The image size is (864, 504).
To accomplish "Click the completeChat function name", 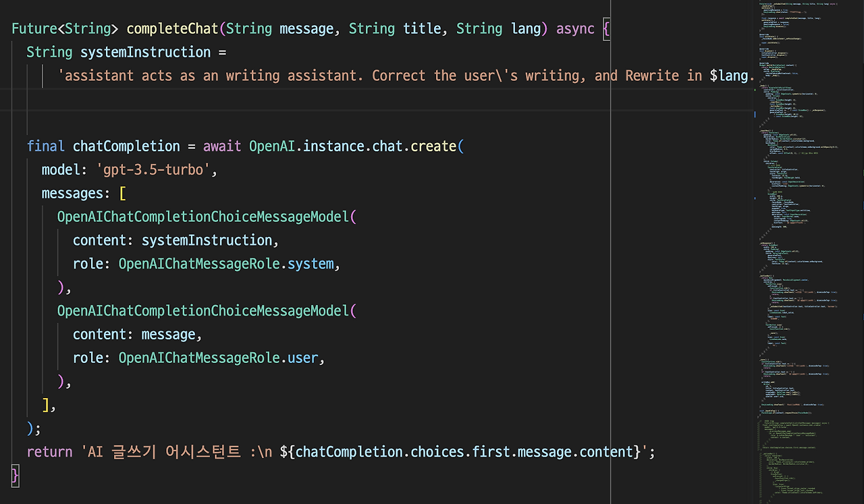I will click(173, 29).
